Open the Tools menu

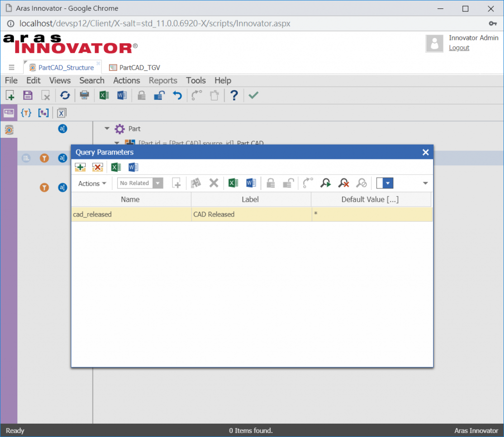pyautogui.click(x=196, y=80)
